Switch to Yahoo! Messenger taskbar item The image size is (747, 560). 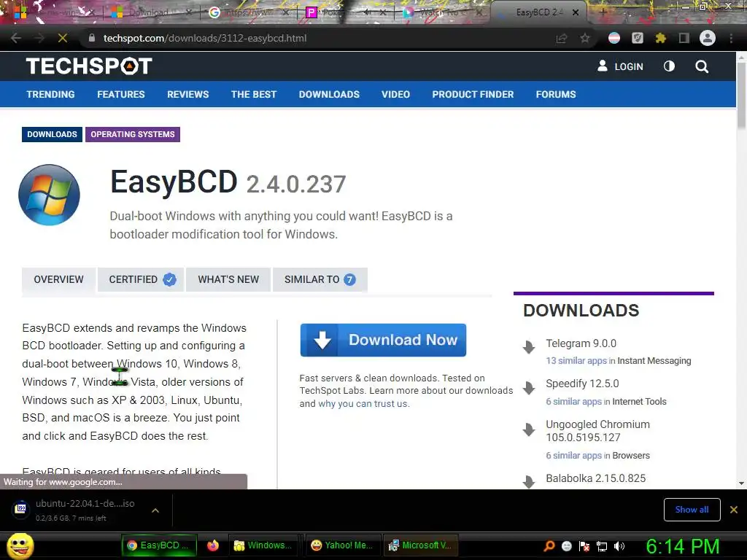[x=341, y=545]
